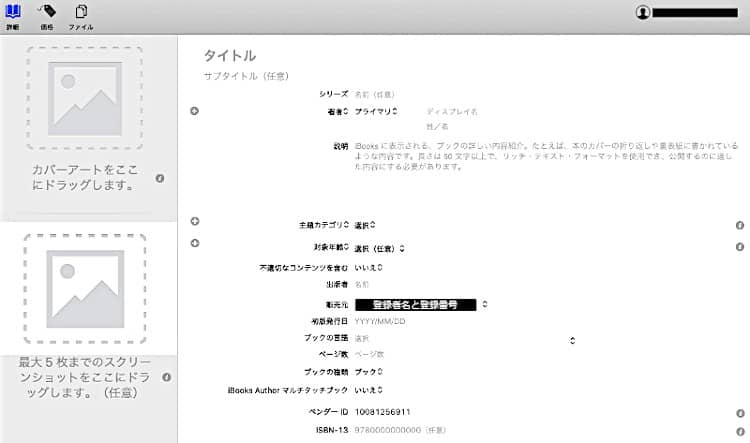Click the YYYY/MM/DD publication date field
The image size is (750, 443).
[380, 321]
